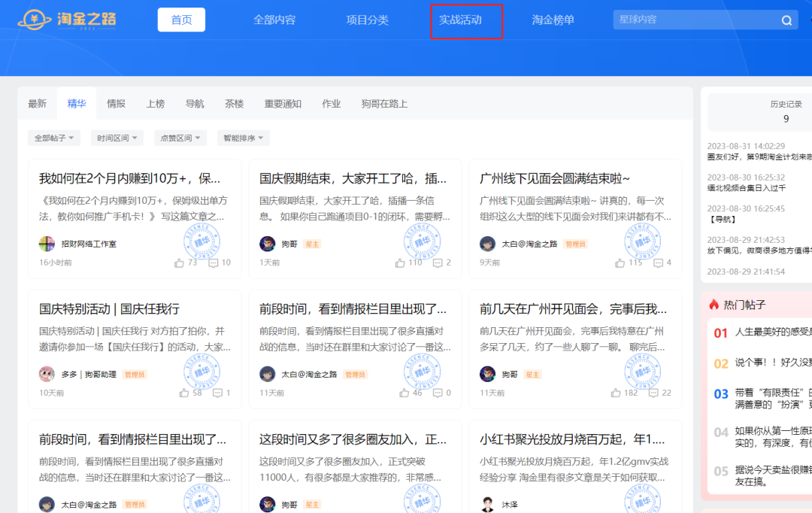Open comments icon on 广州线下见面会圆满结束啦 post
The width and height of the screenshot is (812, 513).
[658, 263]
